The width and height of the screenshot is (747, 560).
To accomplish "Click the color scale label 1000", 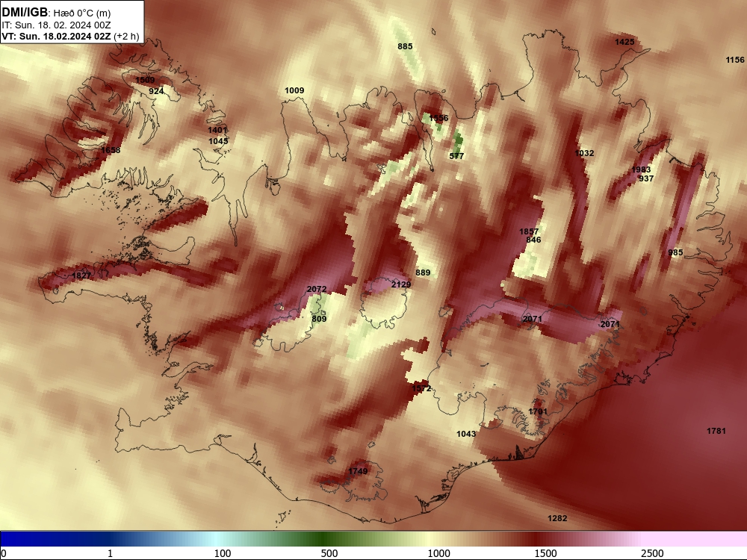I will point(438,553).
